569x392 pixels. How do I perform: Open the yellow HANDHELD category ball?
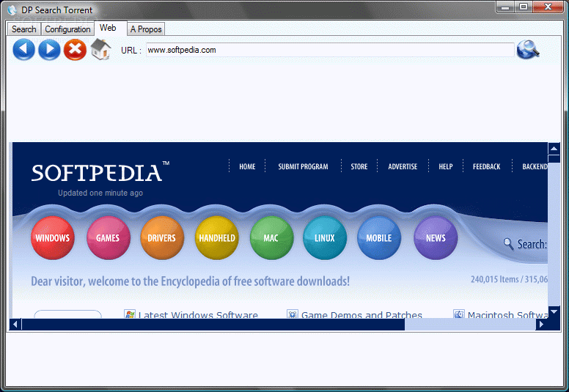216,238
